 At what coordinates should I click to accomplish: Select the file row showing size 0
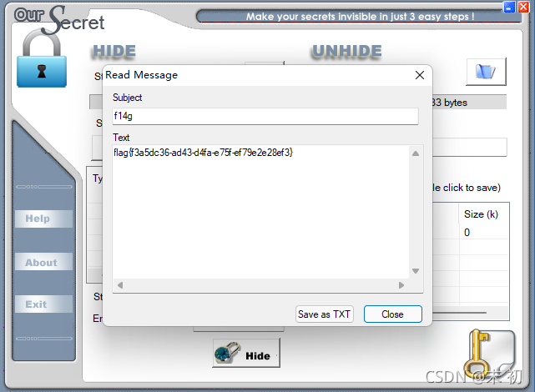[x=471, y=232]
